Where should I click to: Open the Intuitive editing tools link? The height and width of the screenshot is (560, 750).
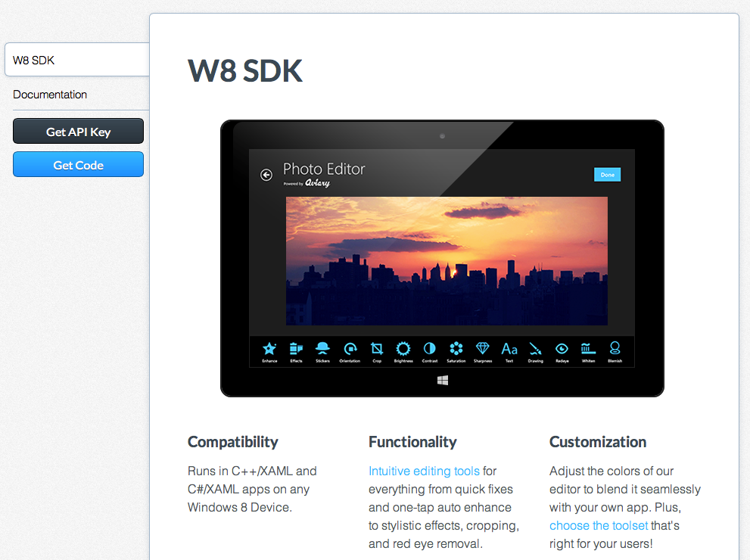pyautogui.click(x=424, y=471)
